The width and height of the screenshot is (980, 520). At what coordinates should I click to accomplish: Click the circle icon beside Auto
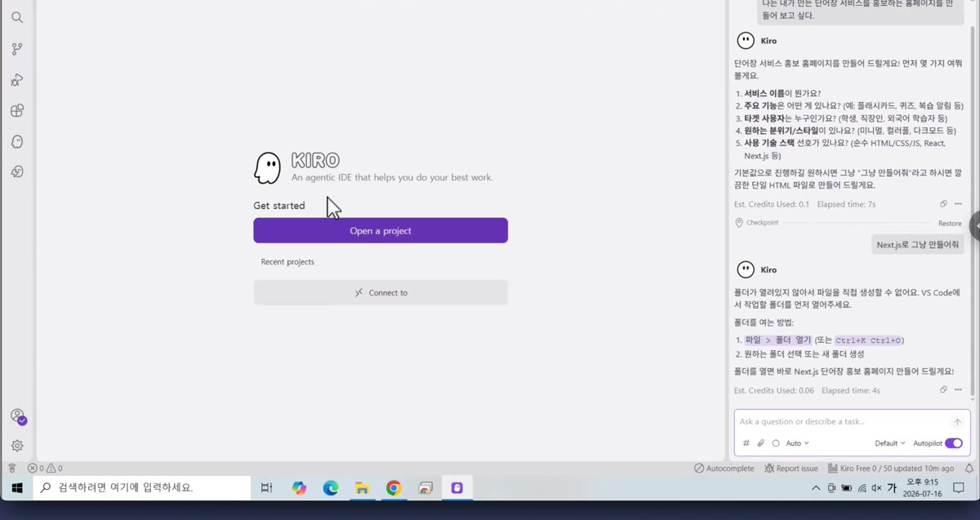776,443
